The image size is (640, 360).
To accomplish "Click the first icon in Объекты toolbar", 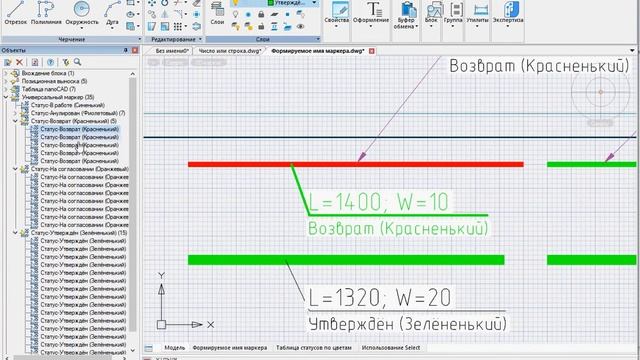I will tap(8, 62).
